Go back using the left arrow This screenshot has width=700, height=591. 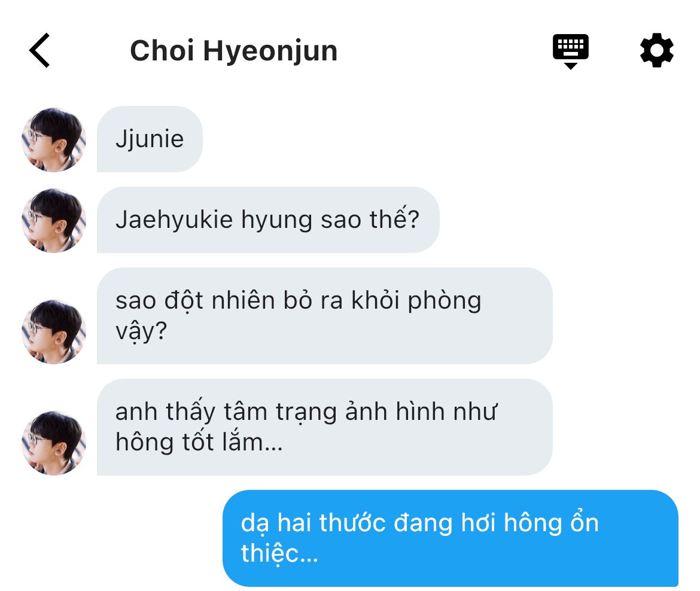(39, 50)
